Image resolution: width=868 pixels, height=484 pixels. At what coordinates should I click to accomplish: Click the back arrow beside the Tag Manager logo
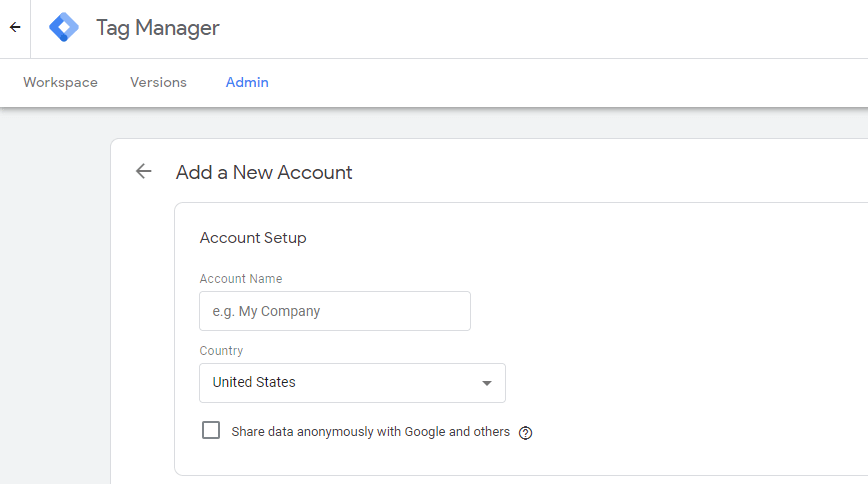pyautogui.click(x=15, y=27)
